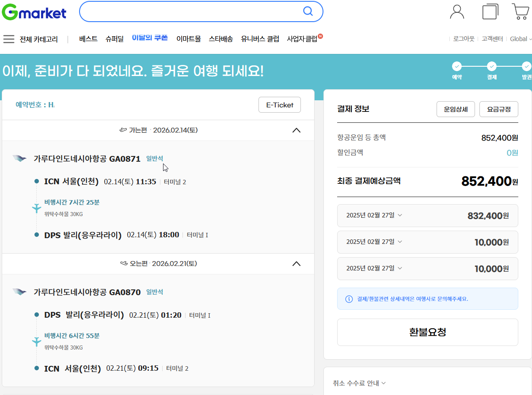Click the 할인금액 0원 value
Image resolution: width=532 pixels, height=395 pixels.
(512, 153)
